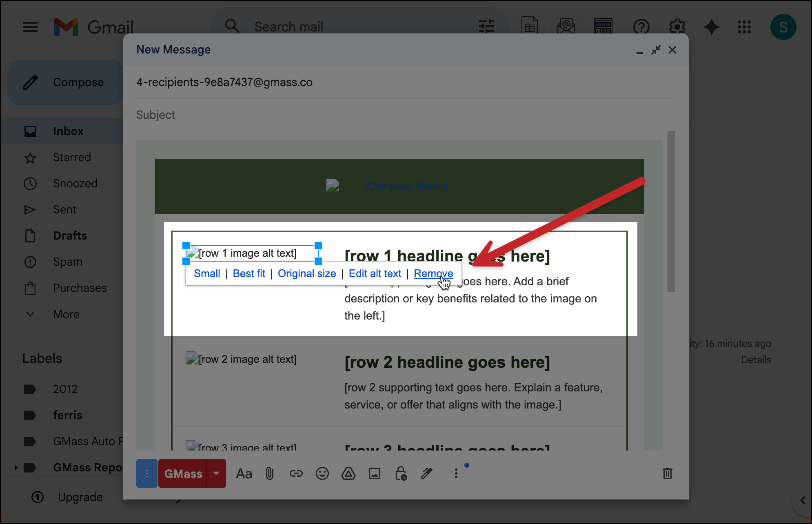The width and height of the screenshot is (812, 524).
Task: Discard draft with trash icon
Action: [667, 473]
